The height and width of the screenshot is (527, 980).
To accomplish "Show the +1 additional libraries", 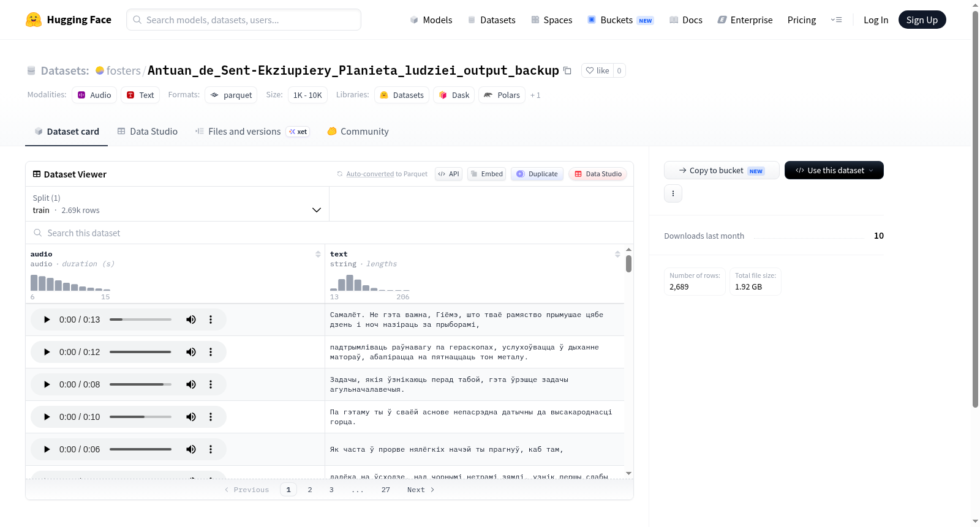I will click(535, 95).
